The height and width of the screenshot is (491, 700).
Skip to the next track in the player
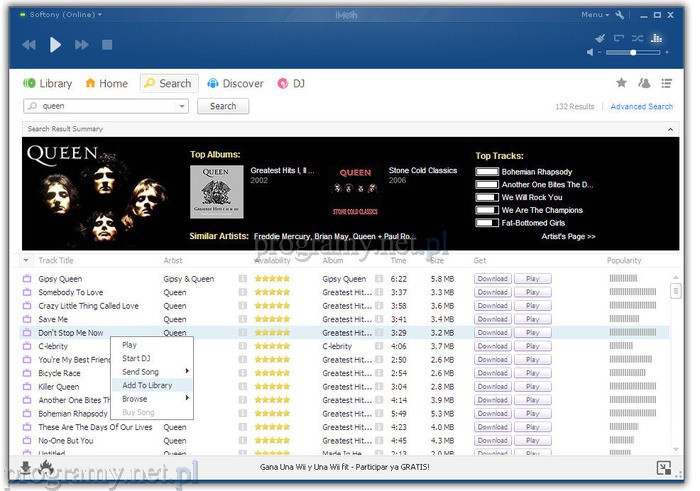[82, 45]
